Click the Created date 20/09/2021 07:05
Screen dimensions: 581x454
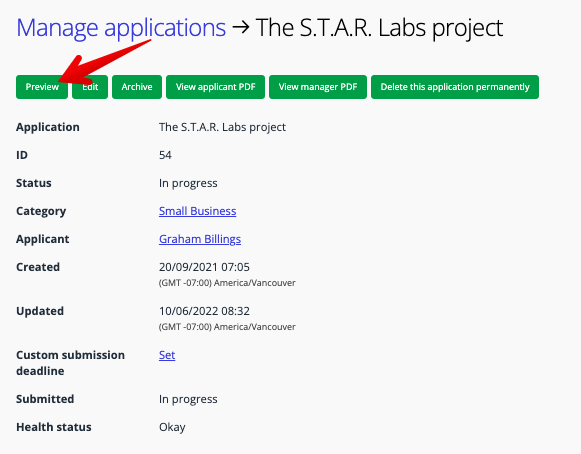[204, 267]
